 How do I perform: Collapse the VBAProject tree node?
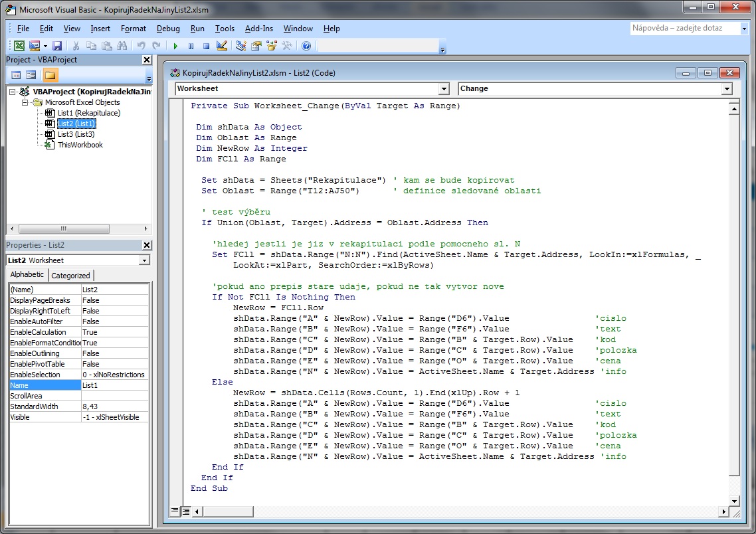coord(14,92)
